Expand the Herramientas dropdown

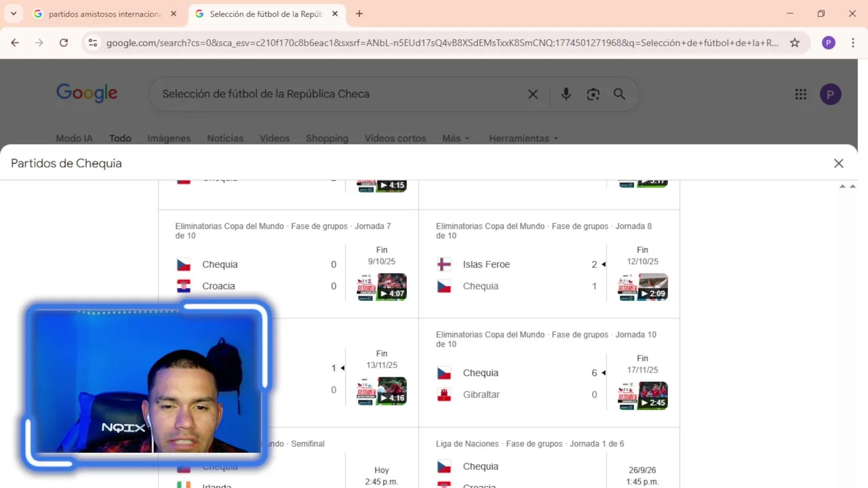524,138
